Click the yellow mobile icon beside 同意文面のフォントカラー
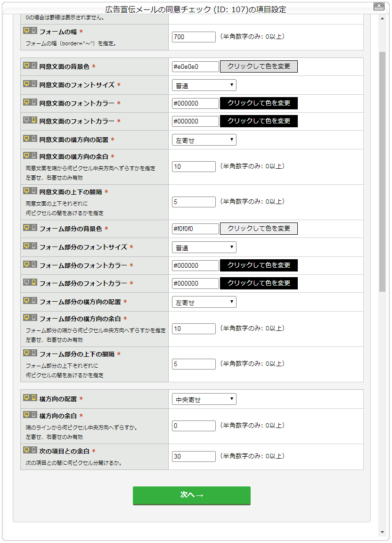 pyautogui.click(x=33, y=120)
